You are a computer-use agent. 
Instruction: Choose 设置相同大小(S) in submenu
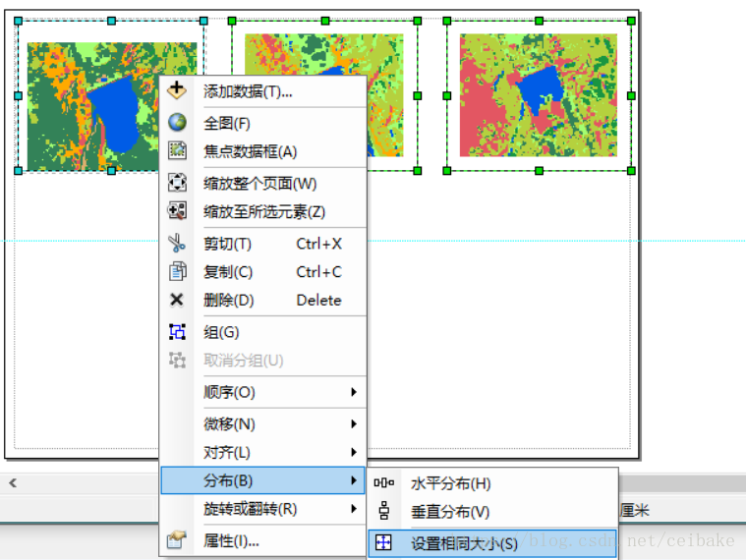[x=492, y=543]
